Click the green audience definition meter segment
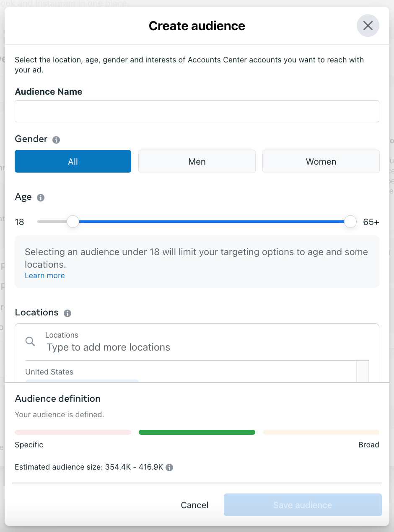The width and height of the screenshot is (394, 532). click(197, 432)
